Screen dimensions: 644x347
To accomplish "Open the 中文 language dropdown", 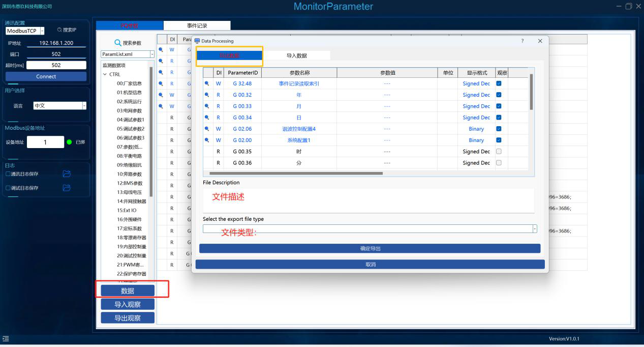I will pos(84,106).
